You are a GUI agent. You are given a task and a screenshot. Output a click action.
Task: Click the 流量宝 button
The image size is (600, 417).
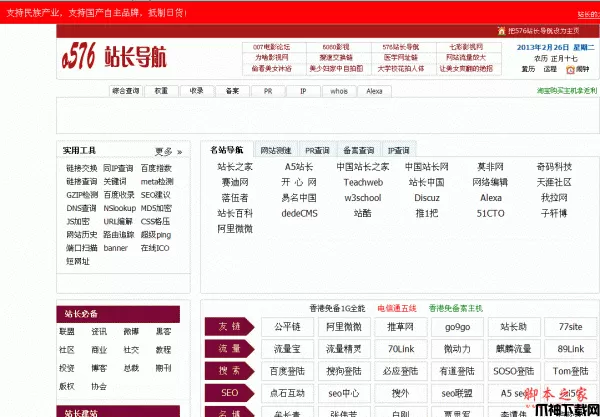coord(287,349)
